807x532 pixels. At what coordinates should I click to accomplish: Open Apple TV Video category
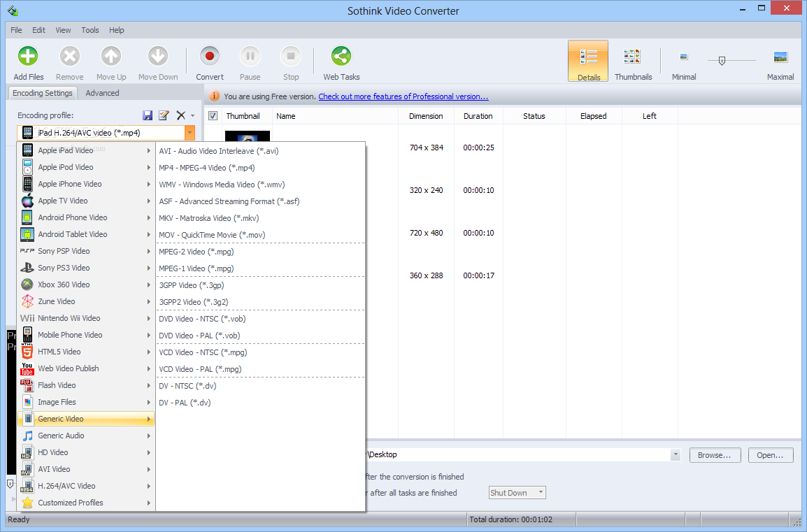86,201
